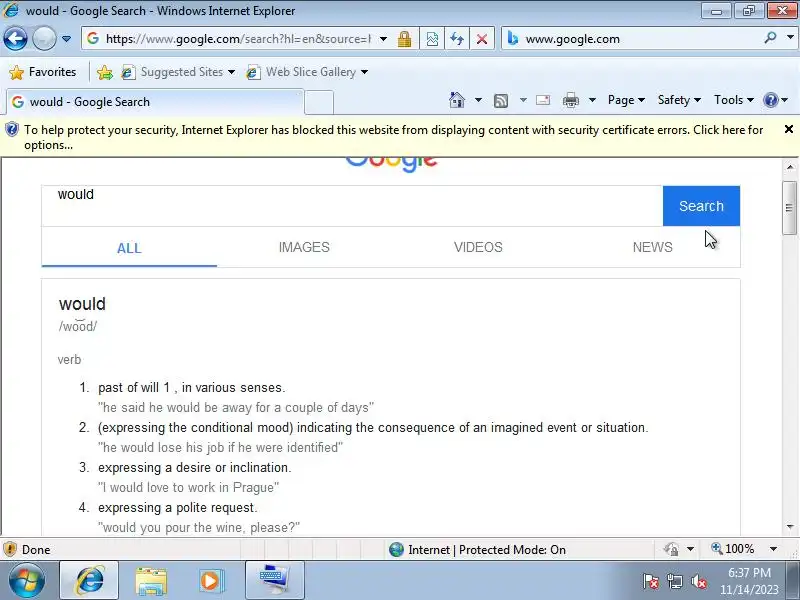Click the 'Done' status bar text

[36, 549]
